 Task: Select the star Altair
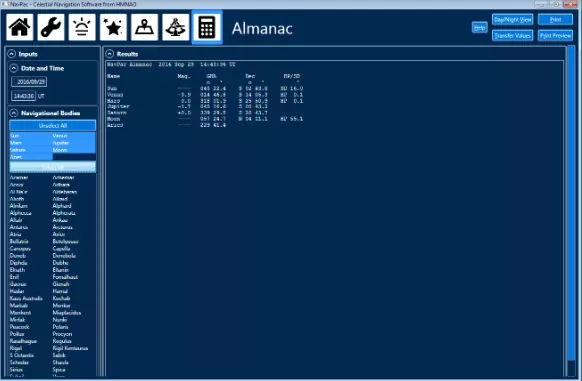click(16, 220)
